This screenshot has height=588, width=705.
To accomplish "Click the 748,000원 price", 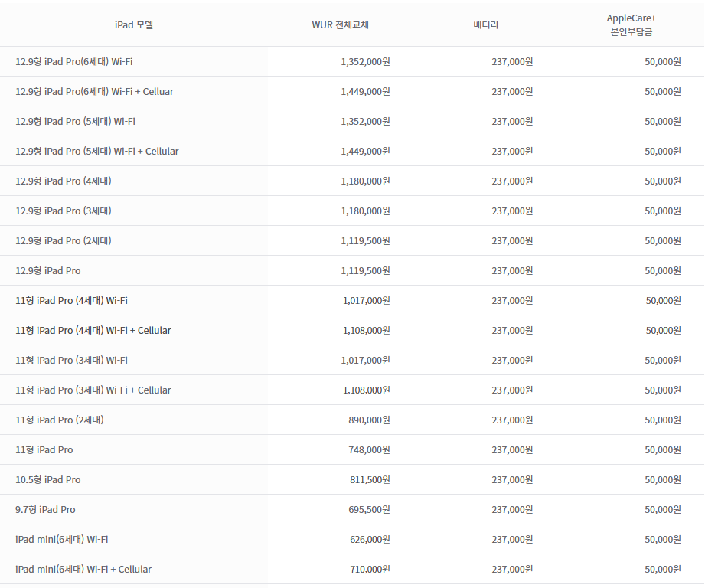I will coord(369,450).
